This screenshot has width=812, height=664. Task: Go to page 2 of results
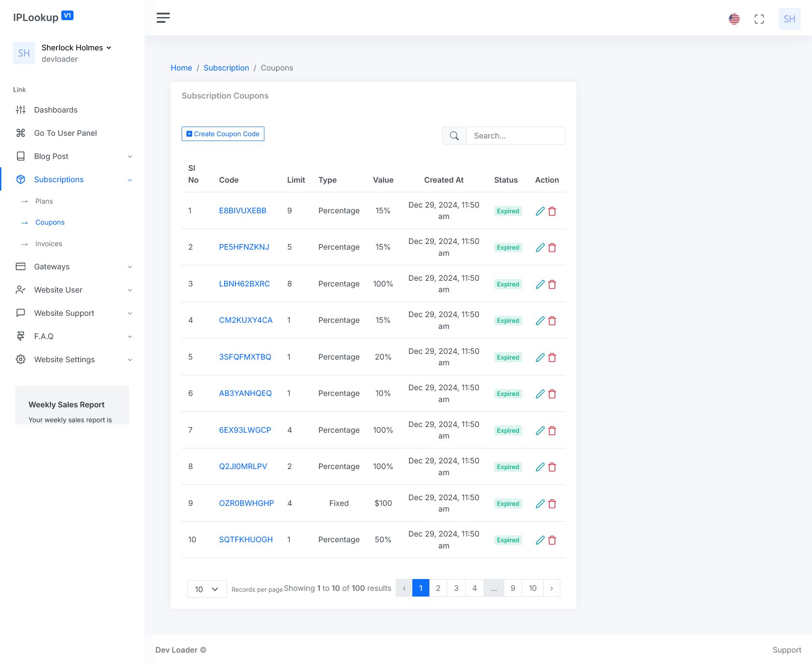point(438,588)
